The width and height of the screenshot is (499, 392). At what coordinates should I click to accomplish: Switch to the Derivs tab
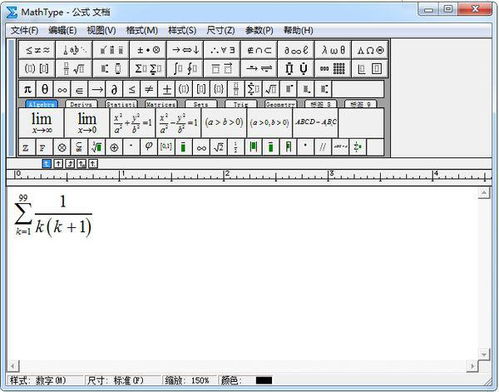[x=81, y=104]
